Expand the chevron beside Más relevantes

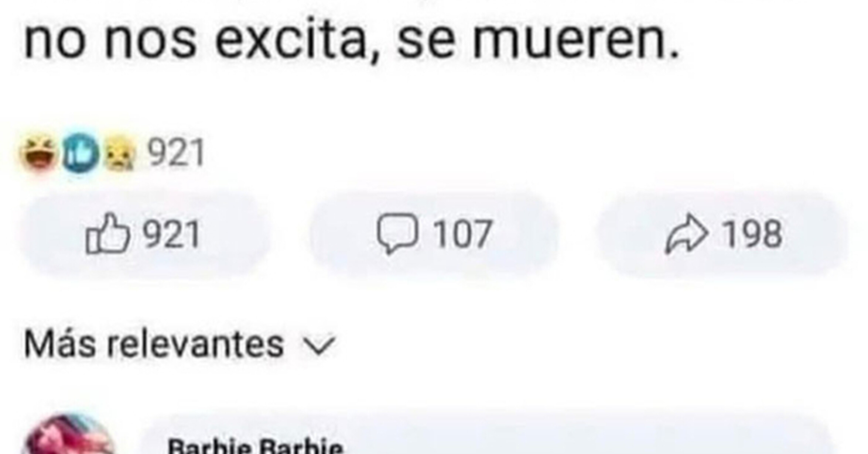[x=319, y=346]
